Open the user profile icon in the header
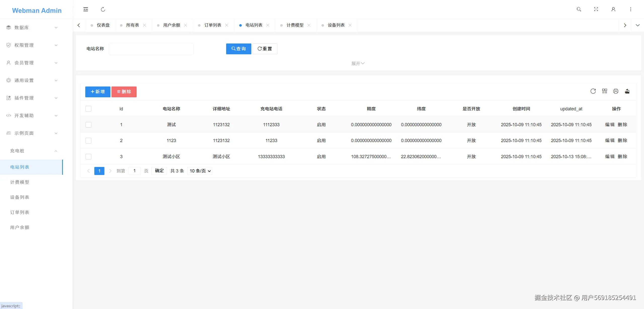The height and width of the screenshot is (309, 644). [613, 9]
